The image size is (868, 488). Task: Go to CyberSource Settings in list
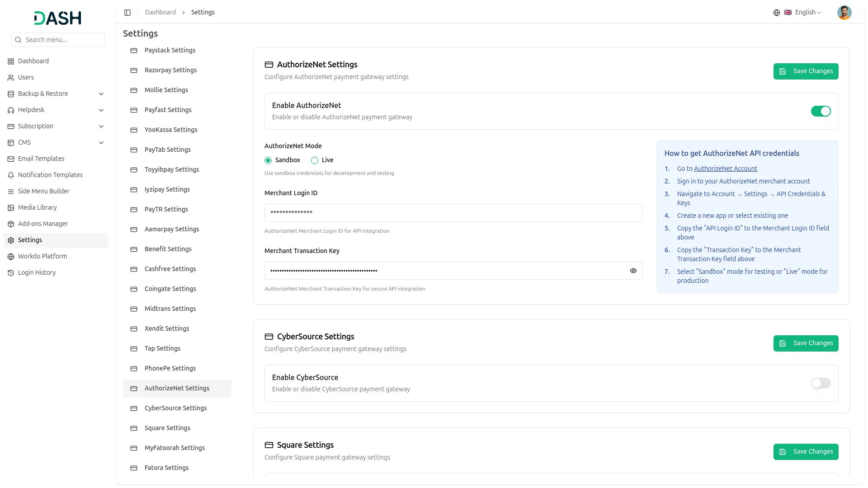pyautogui.click(x=177, y=408)
